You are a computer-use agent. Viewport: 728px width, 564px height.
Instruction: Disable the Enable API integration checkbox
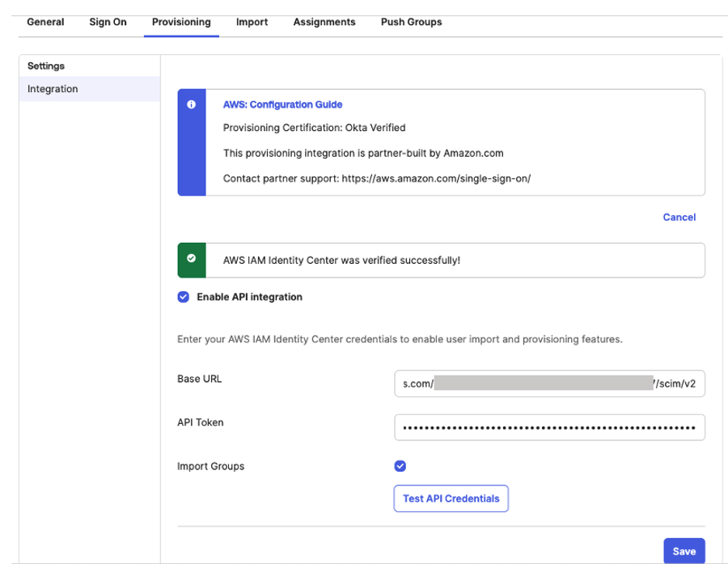tap(182, 297)
